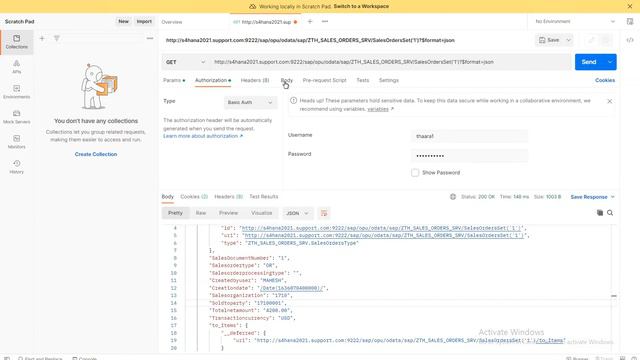The width and height of the screenshot is (640, 360).
Task: Open the environment quick look icon
Action: (x=630, y=22)
